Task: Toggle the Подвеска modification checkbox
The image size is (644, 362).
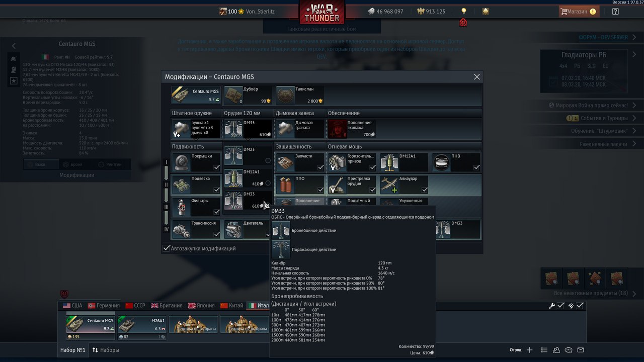Action: click(216, 190)
